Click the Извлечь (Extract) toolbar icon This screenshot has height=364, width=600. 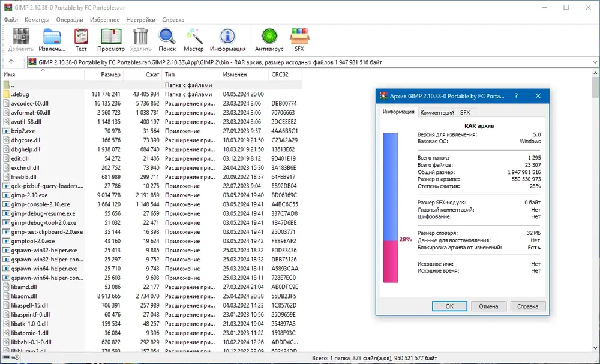(52, 37)
